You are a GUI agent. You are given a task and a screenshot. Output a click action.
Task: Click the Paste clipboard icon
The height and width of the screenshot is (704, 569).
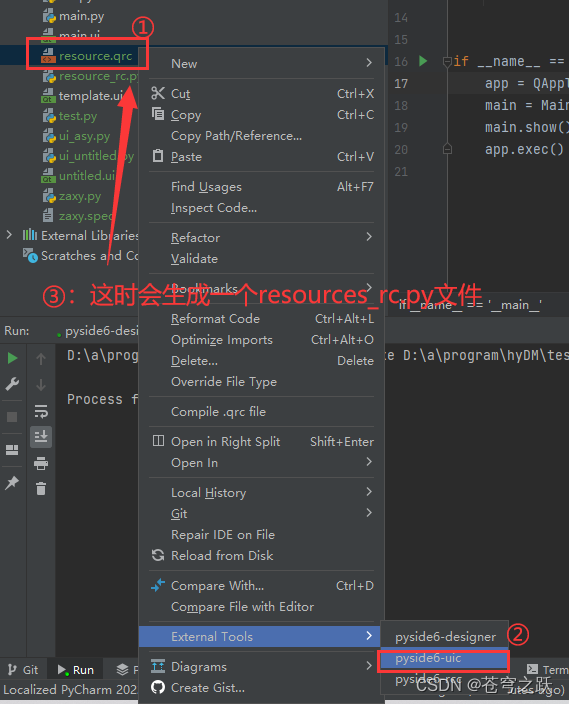point(158,156)
